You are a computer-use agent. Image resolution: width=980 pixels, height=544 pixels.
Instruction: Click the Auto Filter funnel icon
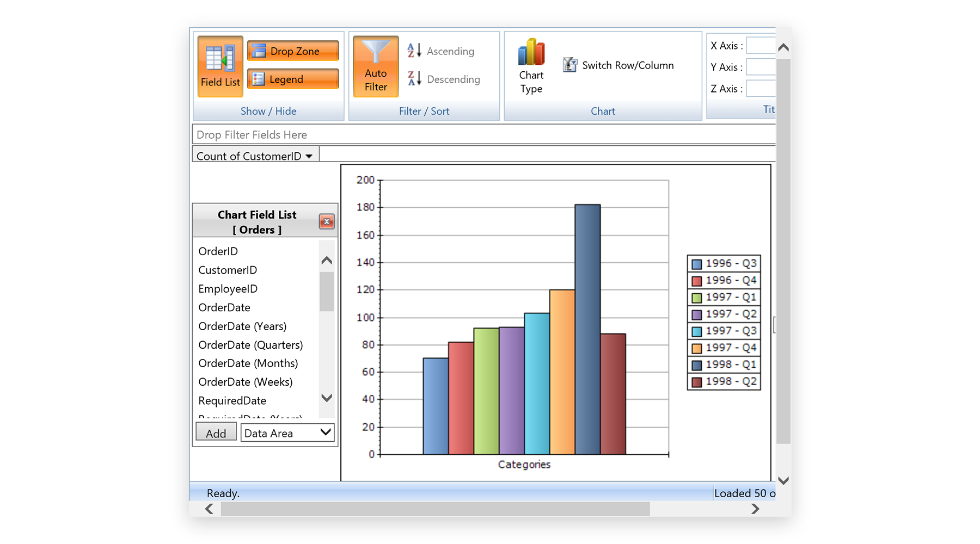(376, 53)
